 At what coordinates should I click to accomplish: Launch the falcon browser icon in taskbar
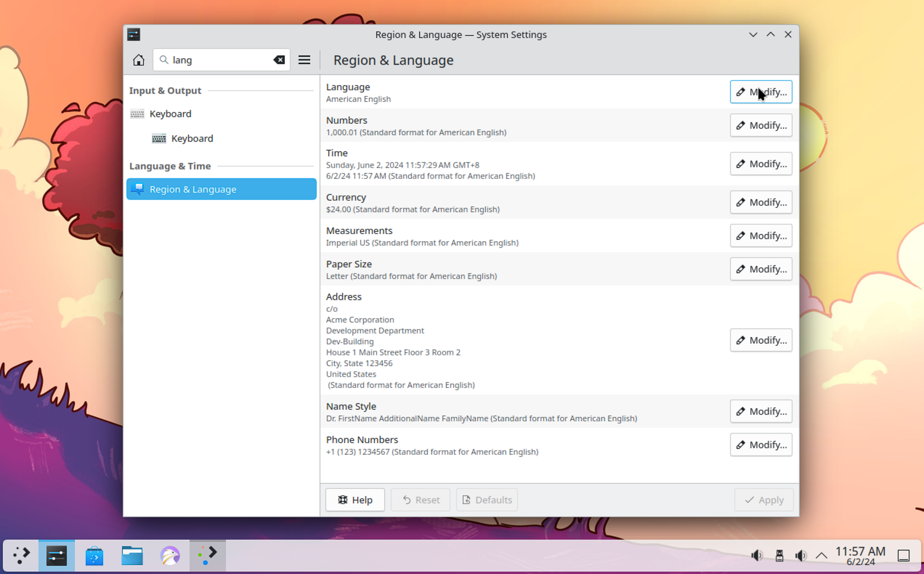(170, 556)
